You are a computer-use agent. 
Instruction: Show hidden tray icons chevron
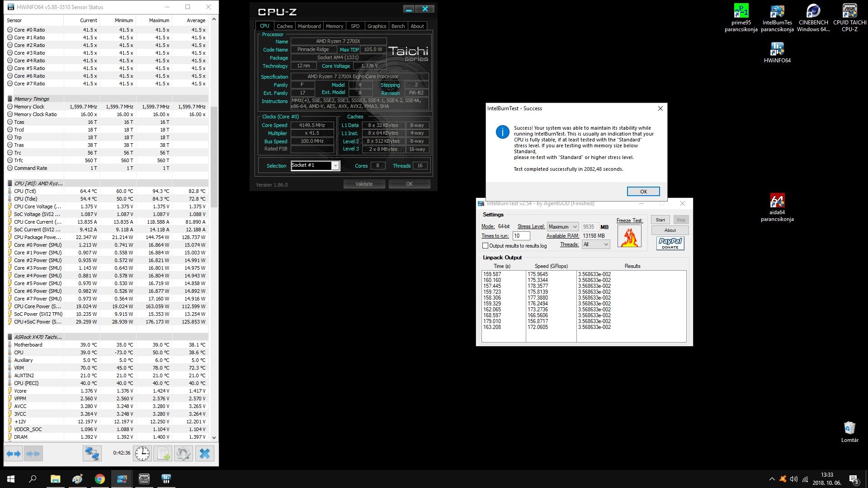coord(772,479)
